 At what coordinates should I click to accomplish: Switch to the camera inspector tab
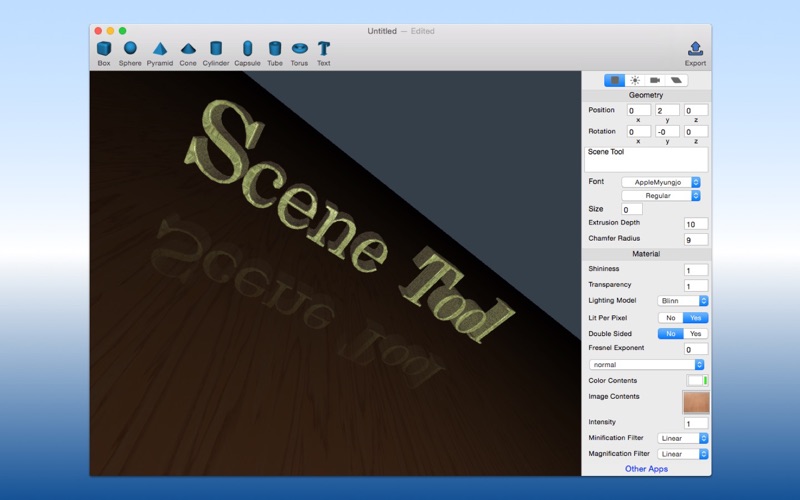[x=655, y=80]
